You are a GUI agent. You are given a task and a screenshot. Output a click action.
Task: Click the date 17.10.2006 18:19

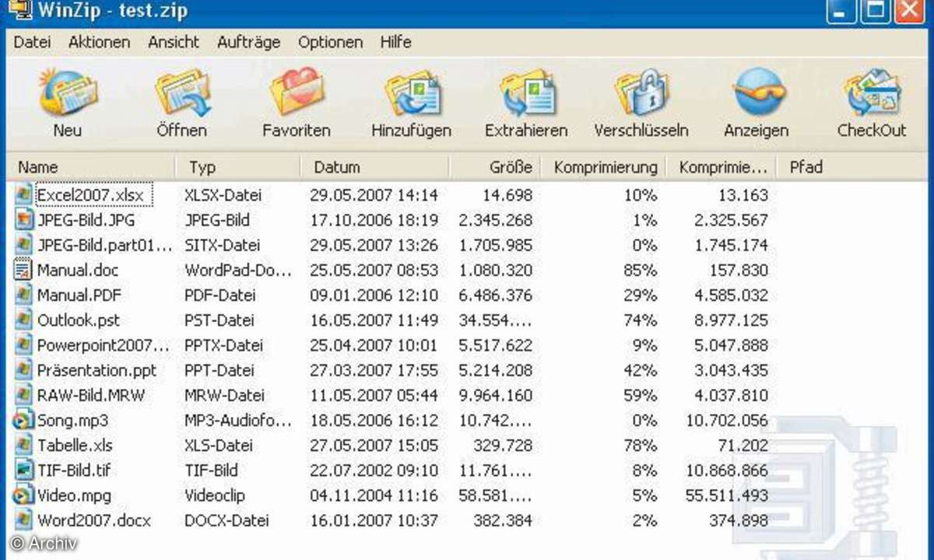pyautogui.click(x=374, y=220)
